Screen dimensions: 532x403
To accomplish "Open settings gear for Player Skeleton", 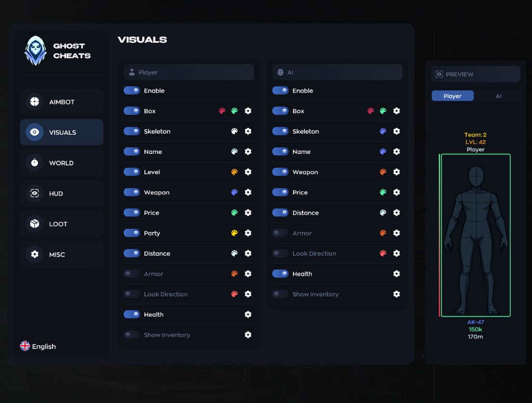I will (x=248, y=132).
